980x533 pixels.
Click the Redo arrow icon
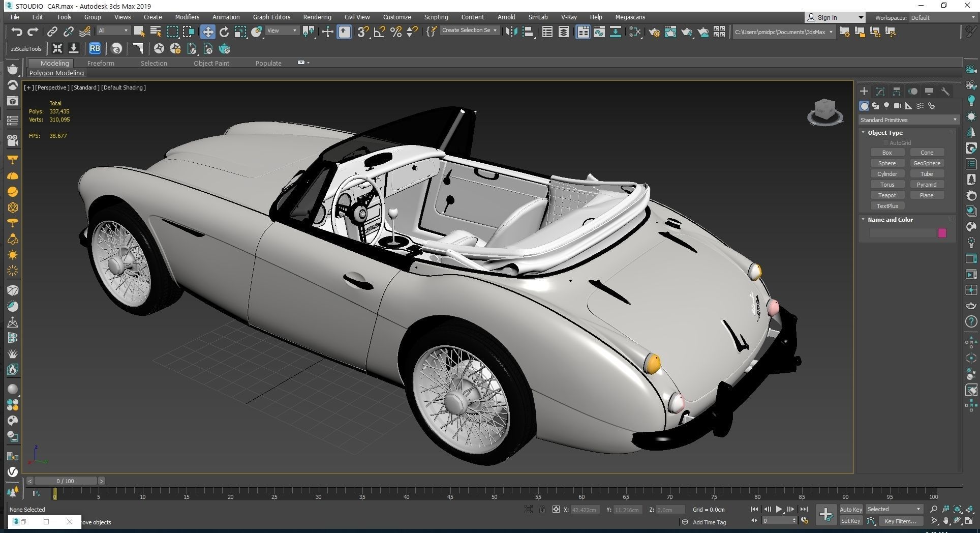pos(33,32)
